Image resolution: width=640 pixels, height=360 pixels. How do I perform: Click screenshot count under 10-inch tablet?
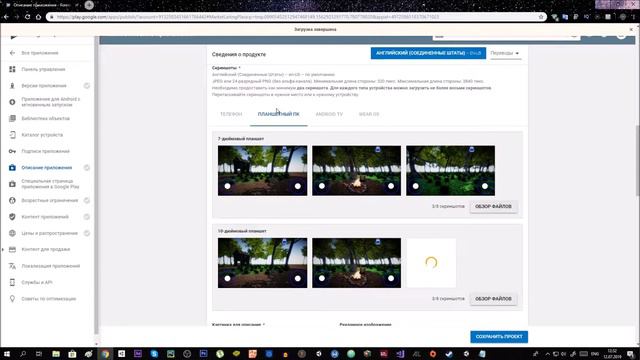point(448,299)
